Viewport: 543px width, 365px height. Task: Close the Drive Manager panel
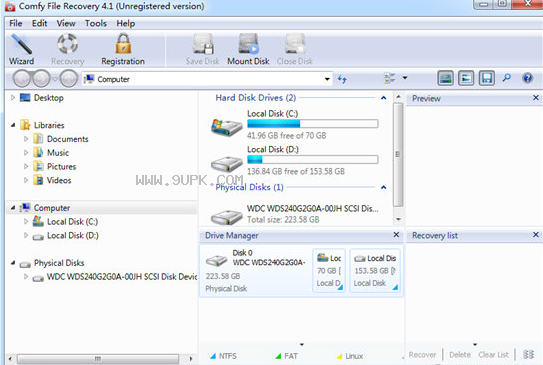[x=396, y=235]
